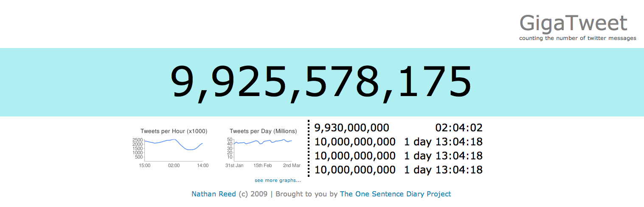Visit Nathan Reed's page link

tap(214, 194)
